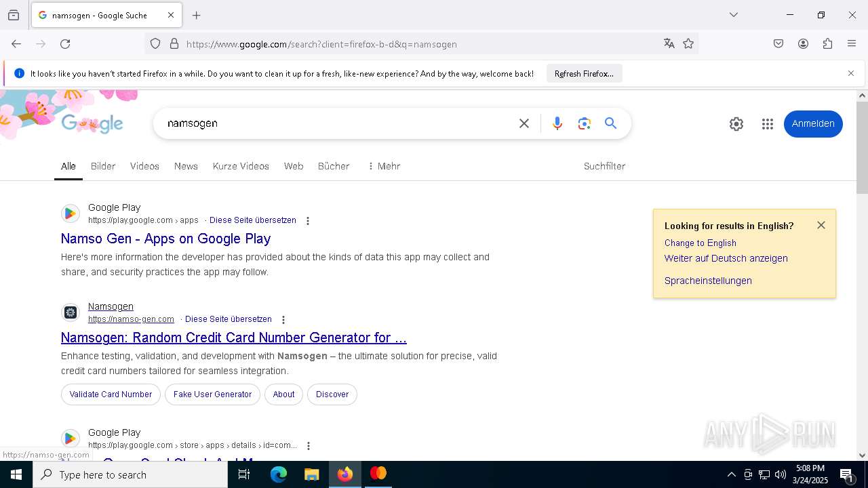The image size is (868, 488).
Task: Open the notification center icon
Action: [x=848, y=474]
